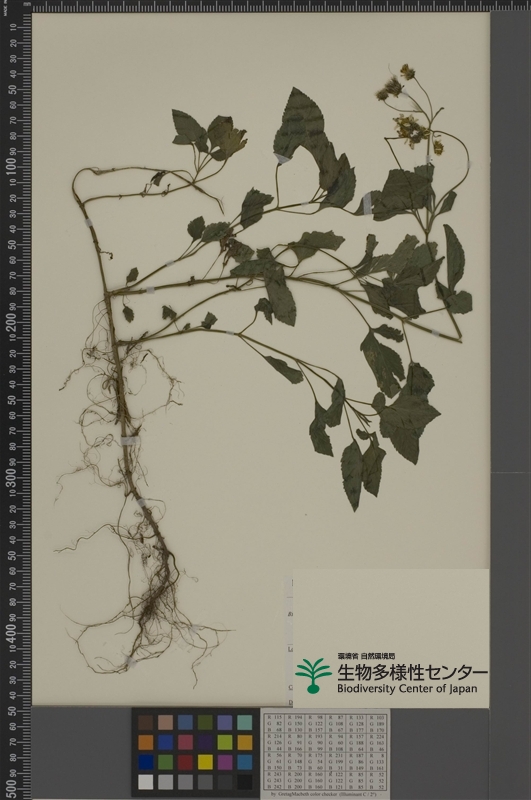Click the green palm tree logo icon
This screenshot has height=800, width=531.
pos(314,675)
